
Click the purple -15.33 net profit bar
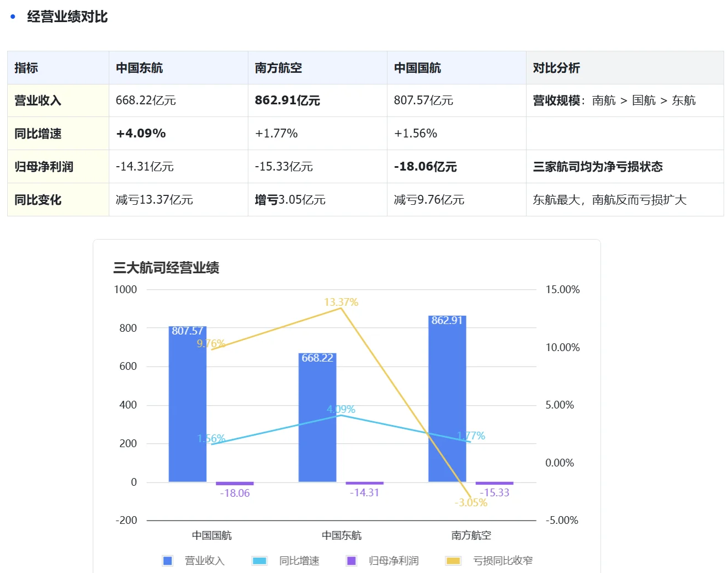494,483
